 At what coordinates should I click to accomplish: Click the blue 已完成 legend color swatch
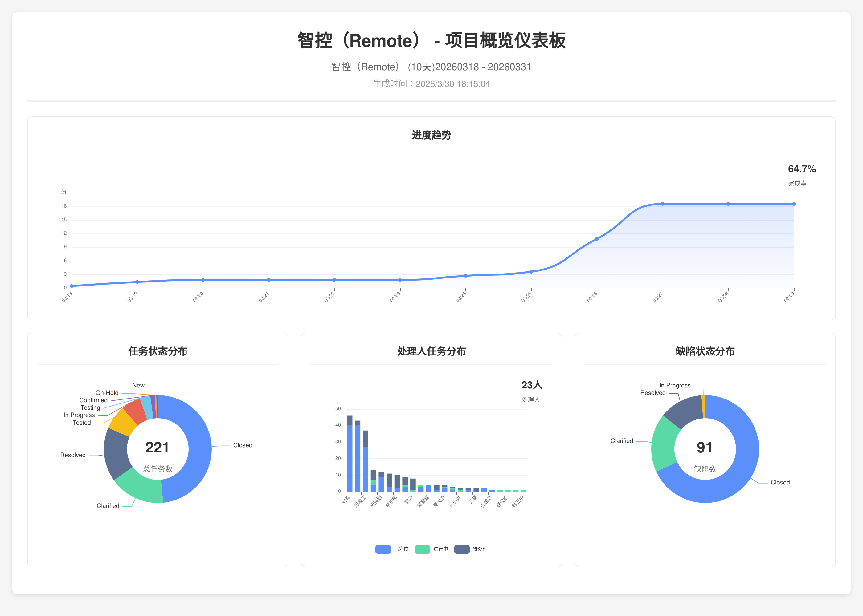click(382, 549)
